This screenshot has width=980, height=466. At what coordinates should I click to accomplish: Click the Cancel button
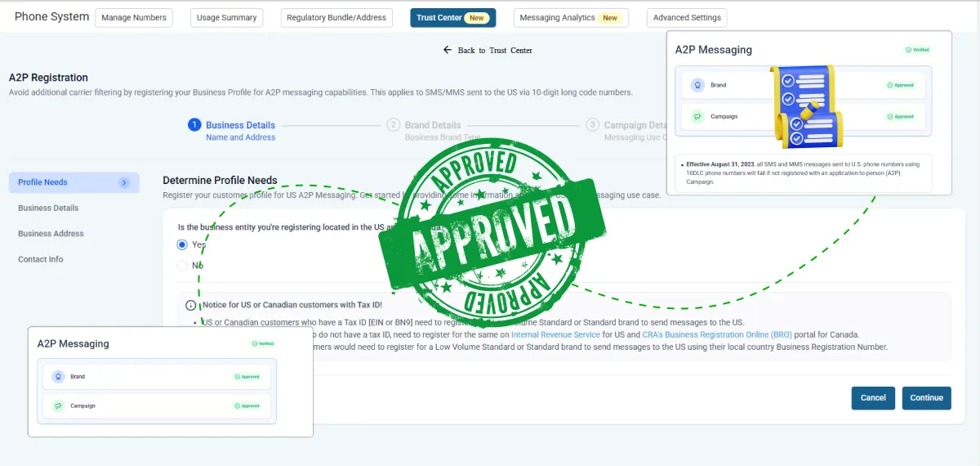(x=872, y=398)
